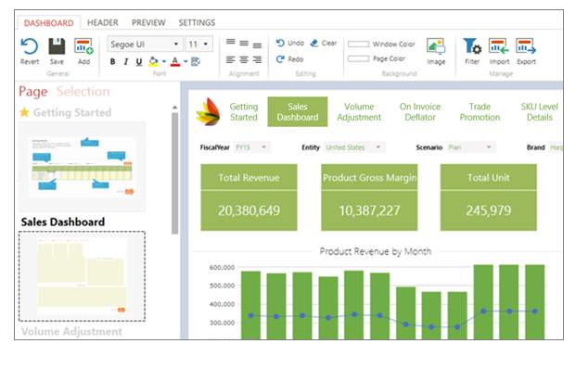The height and width of the screenshot is (369, 588).
Task: Expand the fill color dropdown arrow
Action: [164, 61]
